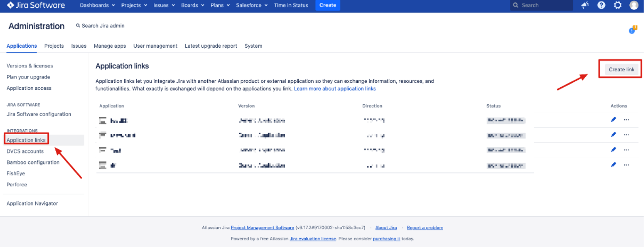The image size is (644, 247).
Task: Click the Version column header
Action: [246, 106]
